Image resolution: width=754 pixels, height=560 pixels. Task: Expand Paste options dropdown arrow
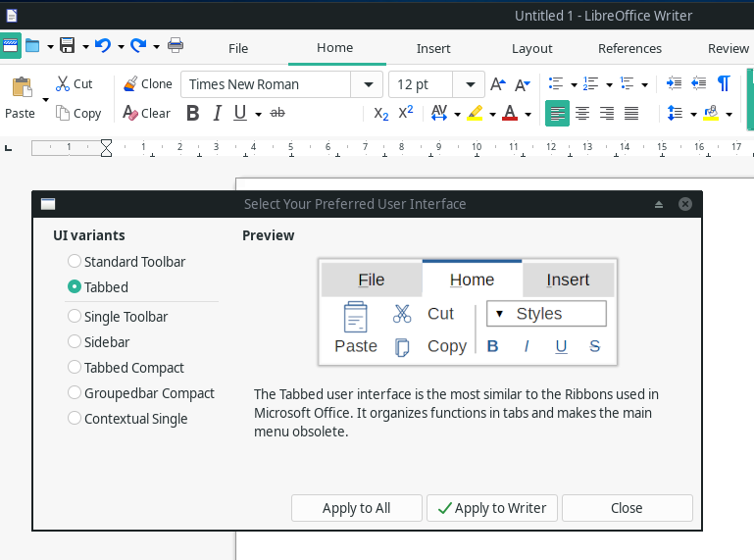(46, 100)
